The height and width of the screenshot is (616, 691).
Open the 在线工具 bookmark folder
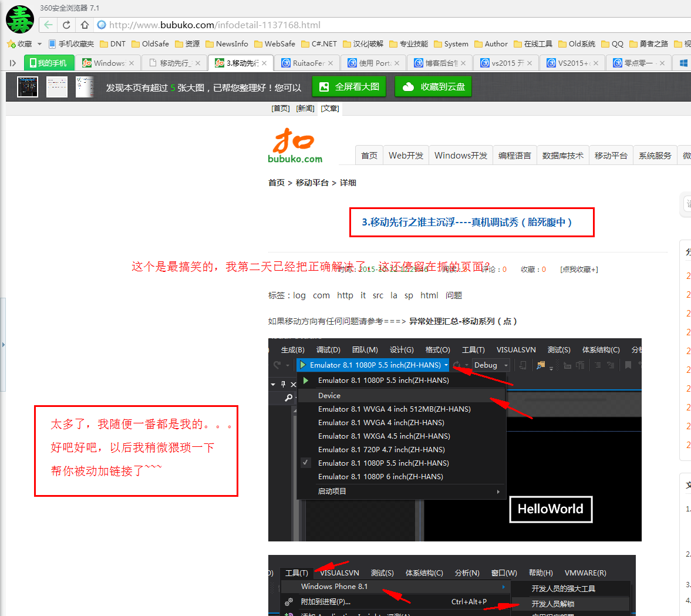[x=533, y=44]
